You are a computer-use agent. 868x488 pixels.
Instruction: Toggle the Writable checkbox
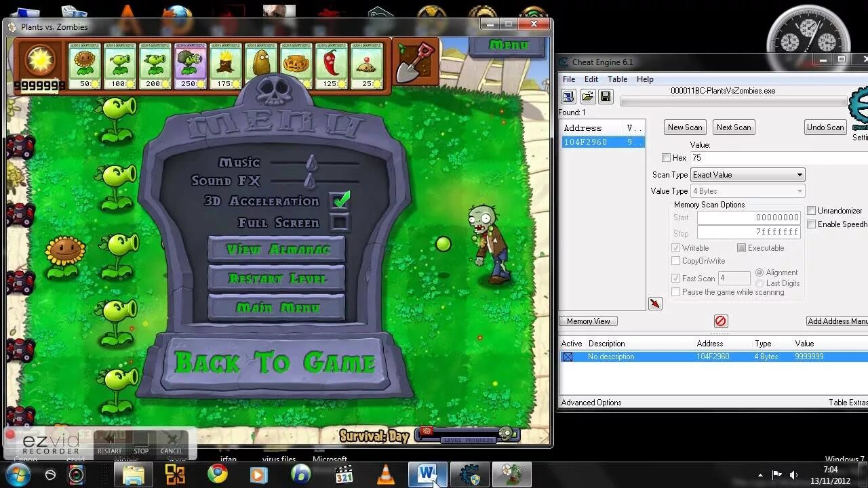click(675, 248)
